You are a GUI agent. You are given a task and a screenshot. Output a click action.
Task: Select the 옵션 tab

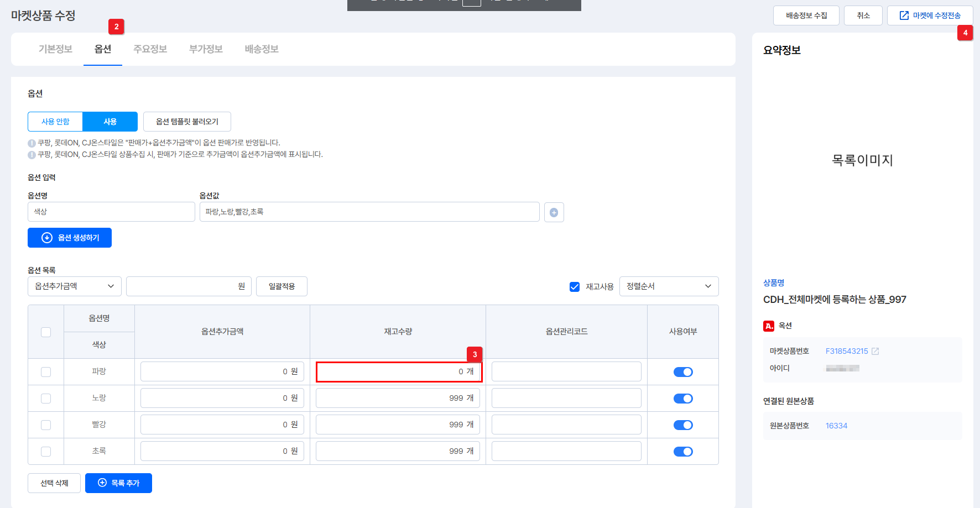[103, 49]
